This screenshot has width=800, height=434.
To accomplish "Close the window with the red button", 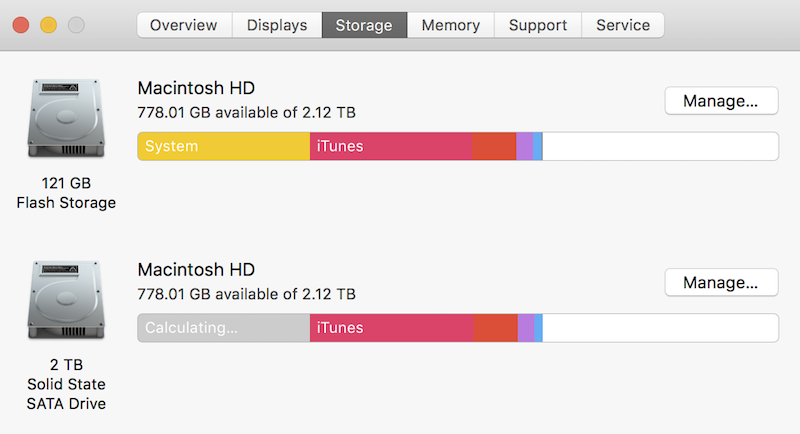I will click(21, 25).
